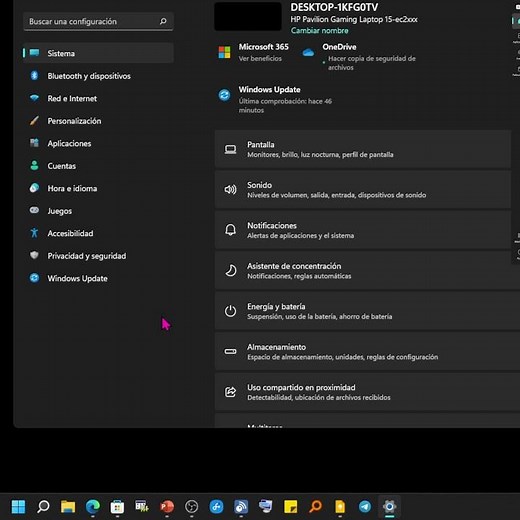
Task: Open taskbar Search (white magnifier)
Action: pyautogui.click(x=43, y=507)
